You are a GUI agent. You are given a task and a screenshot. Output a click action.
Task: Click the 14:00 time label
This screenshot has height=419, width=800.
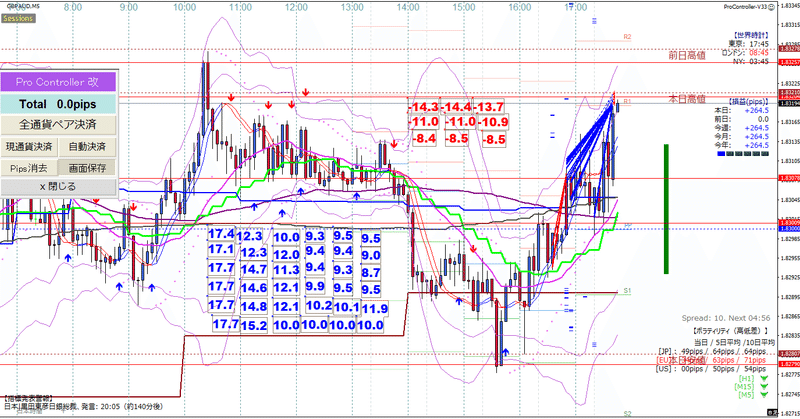click(x=408, y=7)
